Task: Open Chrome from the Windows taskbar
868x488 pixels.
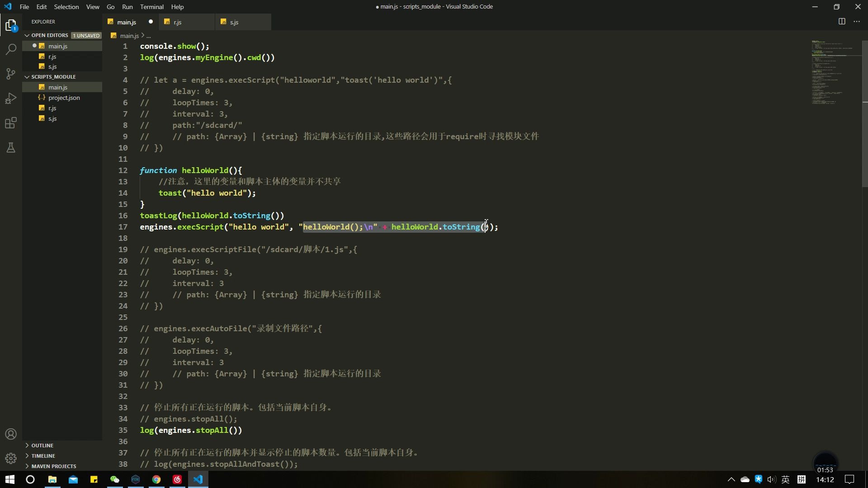Action: pos(156,479)
